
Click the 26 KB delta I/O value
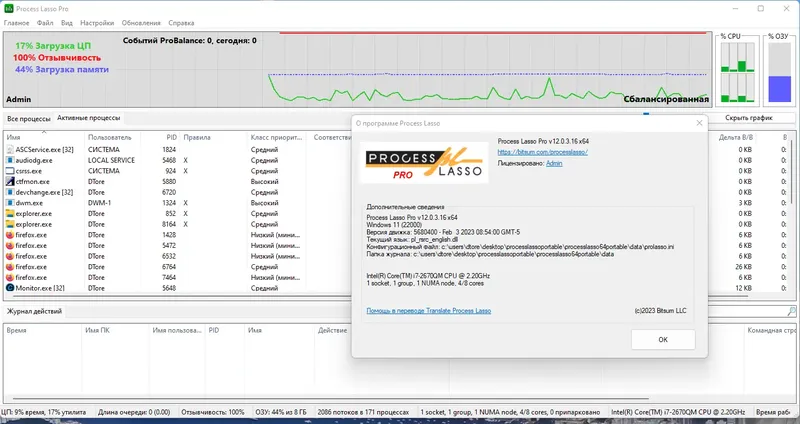(x=743, y=267)
